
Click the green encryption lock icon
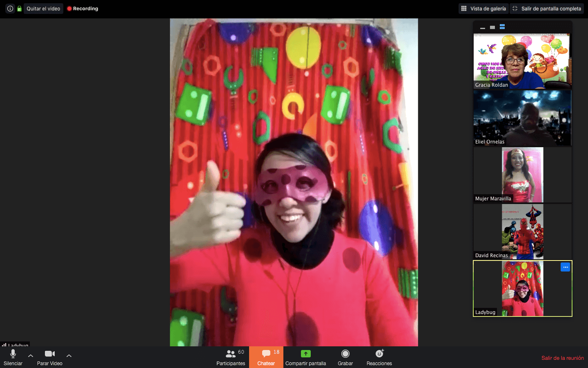19,9
